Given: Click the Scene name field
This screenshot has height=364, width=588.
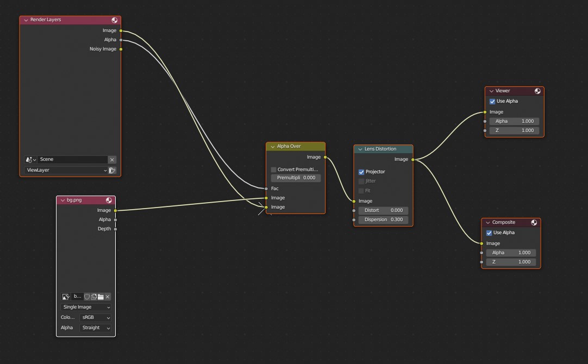Looking at the screenshot, I should pos(72,160).
